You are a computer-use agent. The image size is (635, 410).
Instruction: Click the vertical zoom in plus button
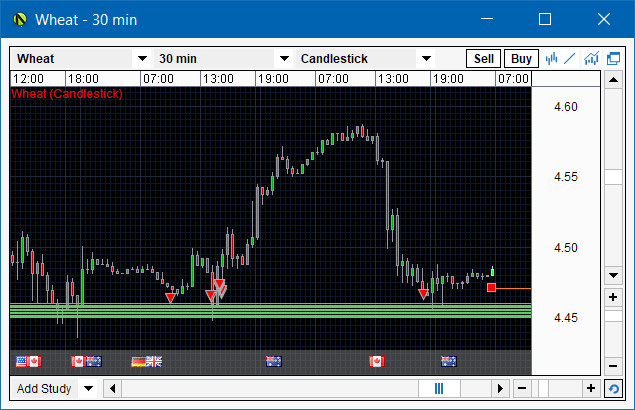[613, 297]
